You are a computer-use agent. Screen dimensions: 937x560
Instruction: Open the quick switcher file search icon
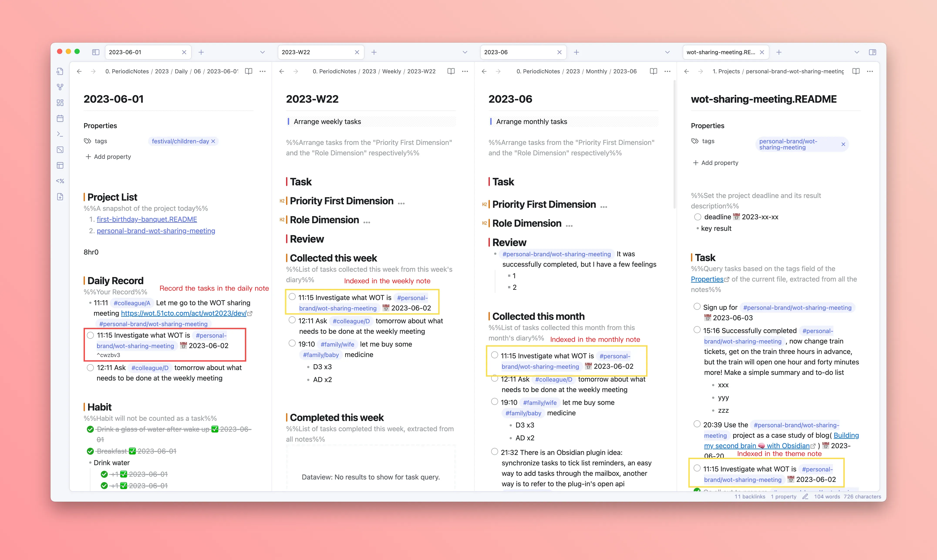[x=60, y=71]
